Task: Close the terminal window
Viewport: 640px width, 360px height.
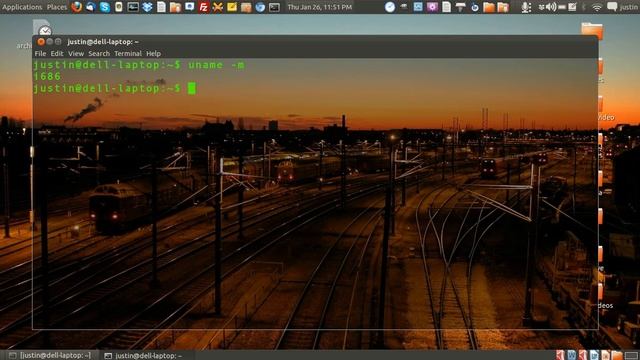Action: (41, 42)
